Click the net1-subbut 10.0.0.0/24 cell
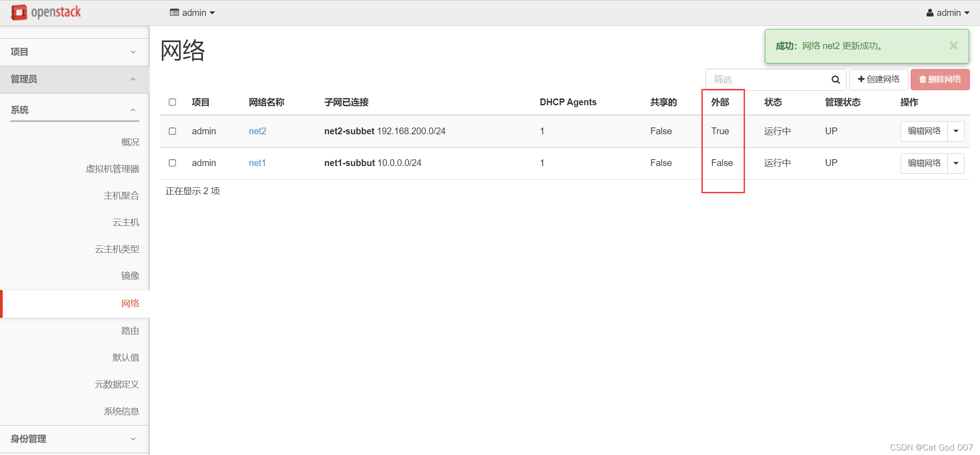980x455 pixels. (372, 163)
